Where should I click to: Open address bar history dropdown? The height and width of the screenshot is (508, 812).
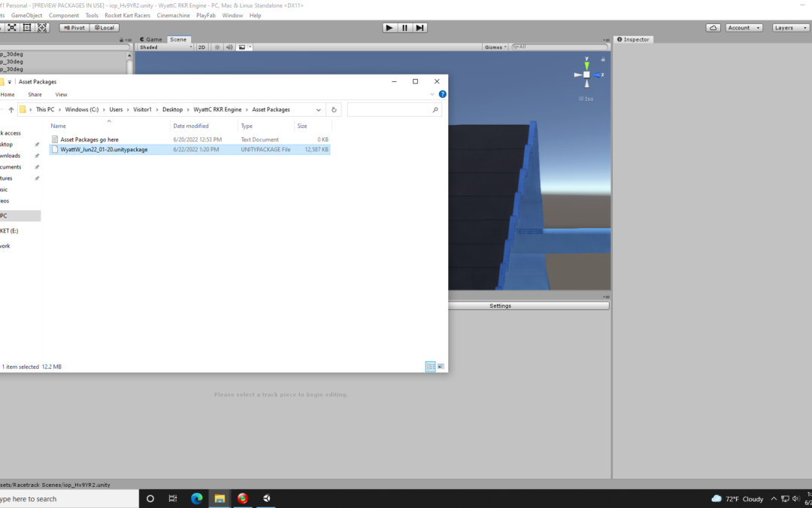click(x=319, y=110)
